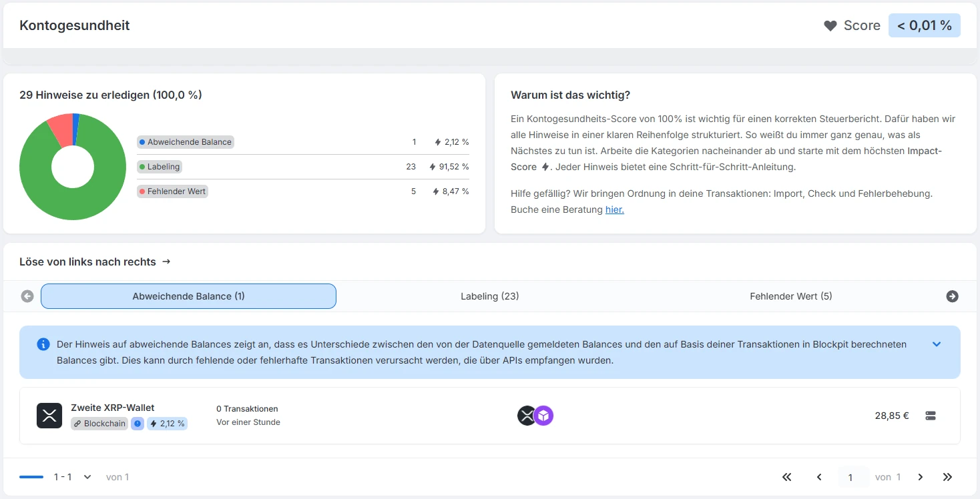Viewport: 980px width, 499px height.
Task: Open the 1 - 1 page size dropdown
Action: click(73, 477)
